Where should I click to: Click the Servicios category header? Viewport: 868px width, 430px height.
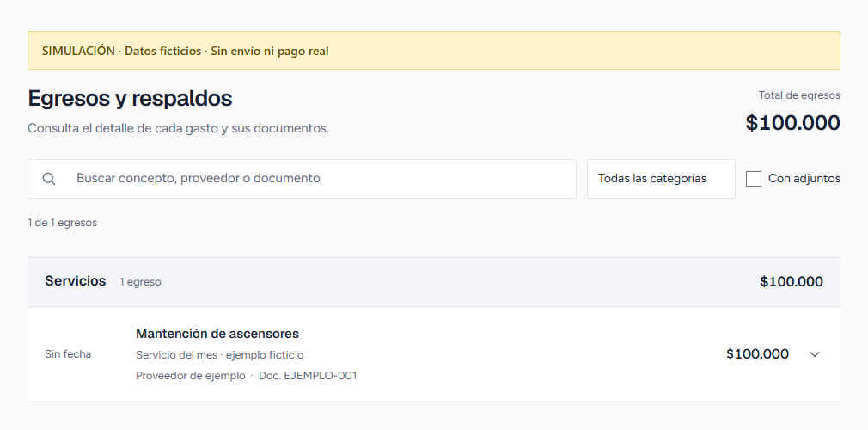[433, 281]
